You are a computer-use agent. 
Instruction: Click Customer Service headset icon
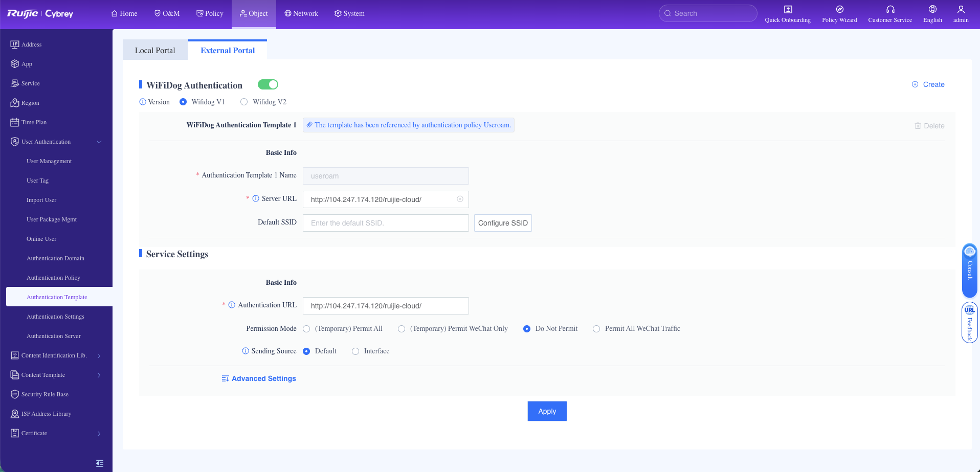(x=890, y=9)
